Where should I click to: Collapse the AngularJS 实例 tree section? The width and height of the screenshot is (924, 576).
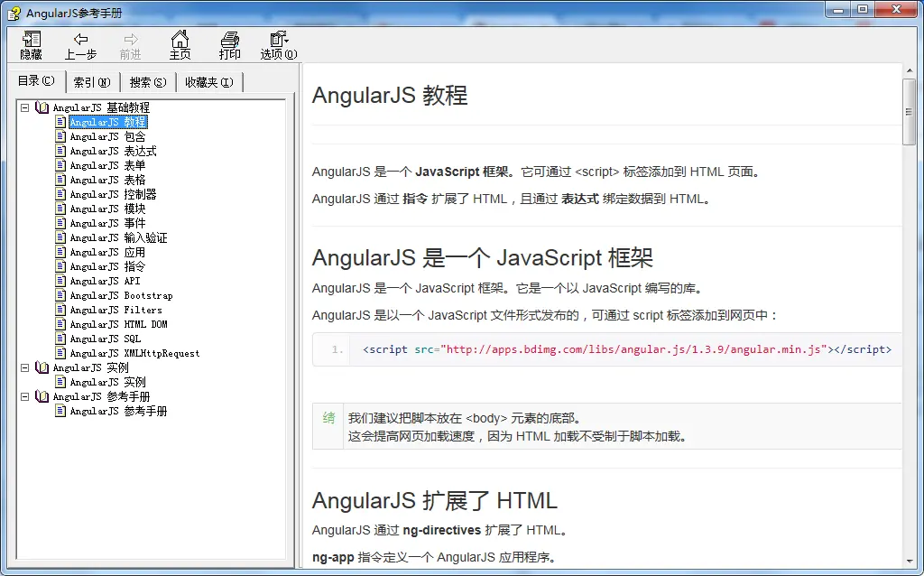coord(25,367)
